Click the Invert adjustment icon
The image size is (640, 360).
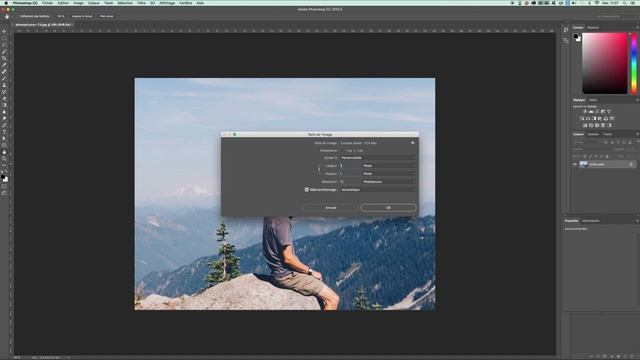585,125
